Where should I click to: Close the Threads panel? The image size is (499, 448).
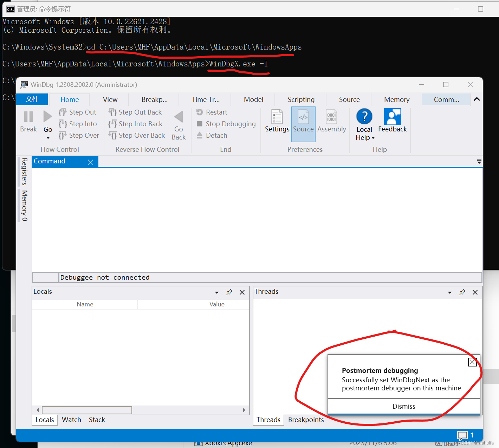(x=475, y=292)
